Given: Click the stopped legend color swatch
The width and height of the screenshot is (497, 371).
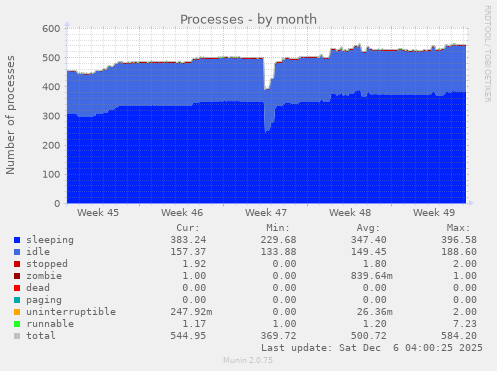Looking at the screenshot, I should tap(17, 264).
